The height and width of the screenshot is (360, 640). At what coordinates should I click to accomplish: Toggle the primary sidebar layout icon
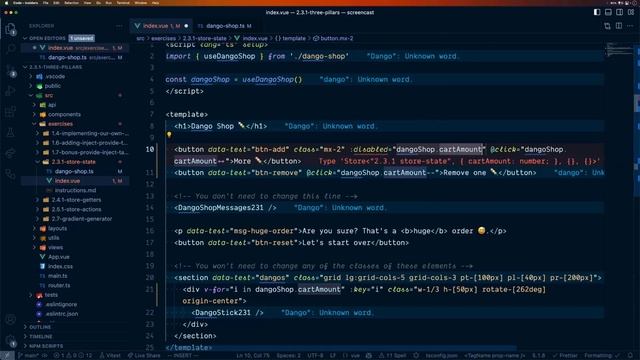(597, 12)
